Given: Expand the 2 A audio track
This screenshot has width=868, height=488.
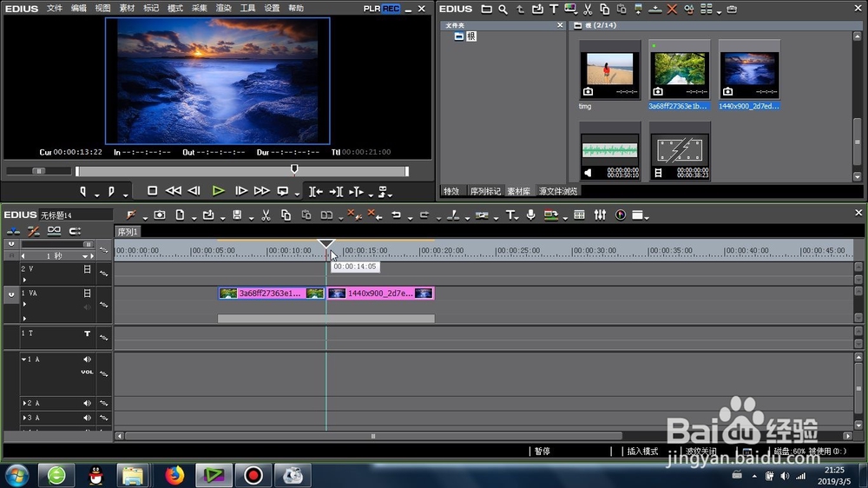Looking at the screenshot, I should (x=24, y=403).
